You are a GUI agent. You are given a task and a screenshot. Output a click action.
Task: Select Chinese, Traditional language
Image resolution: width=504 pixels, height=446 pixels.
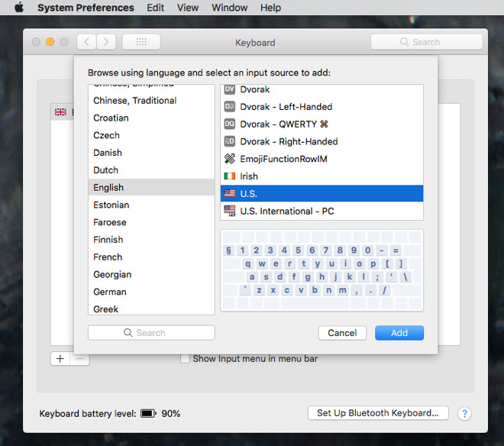pyautogui.click(x=151, y=101)
